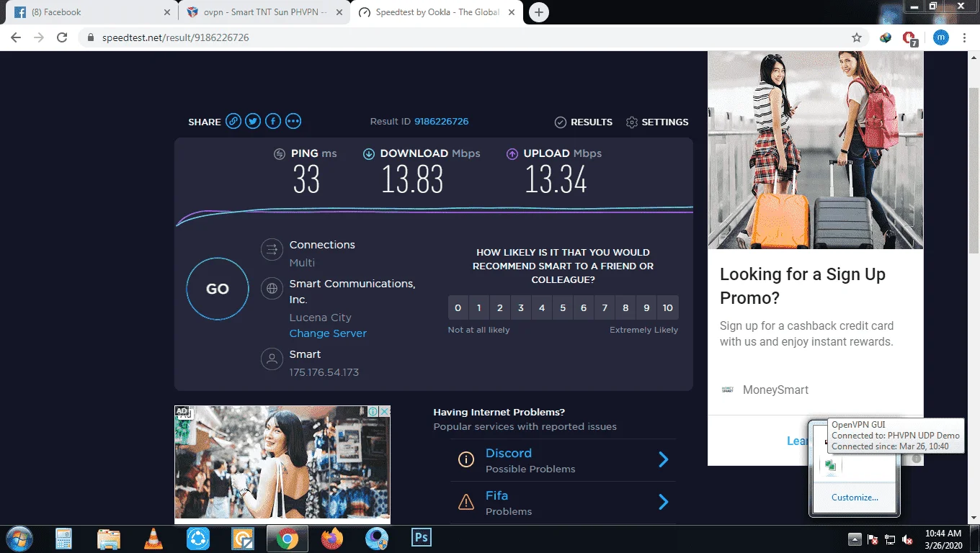
Task: Expand the Discord problems chevron
Action: coord(664,459)
